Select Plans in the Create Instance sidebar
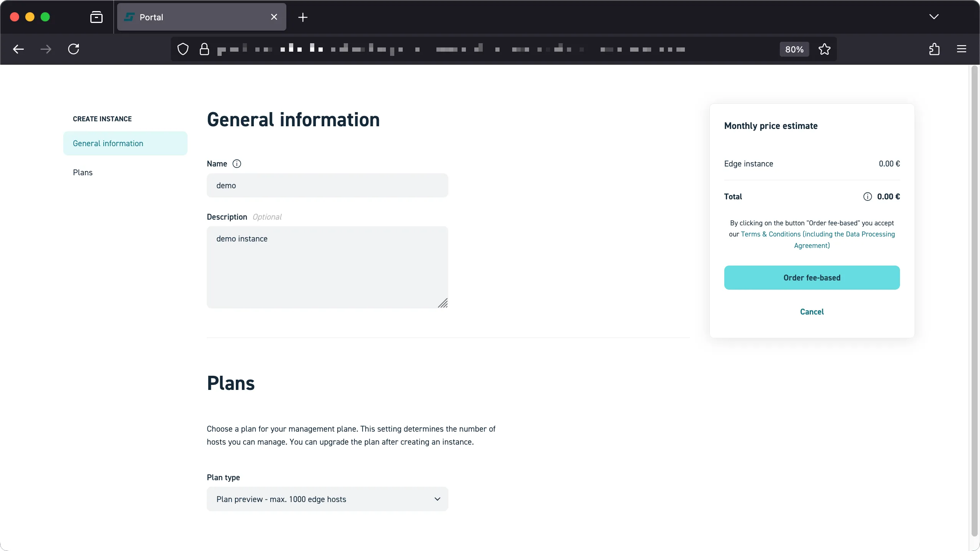The width and height of the screenshot is (980, 551). (x=82, y=172)
